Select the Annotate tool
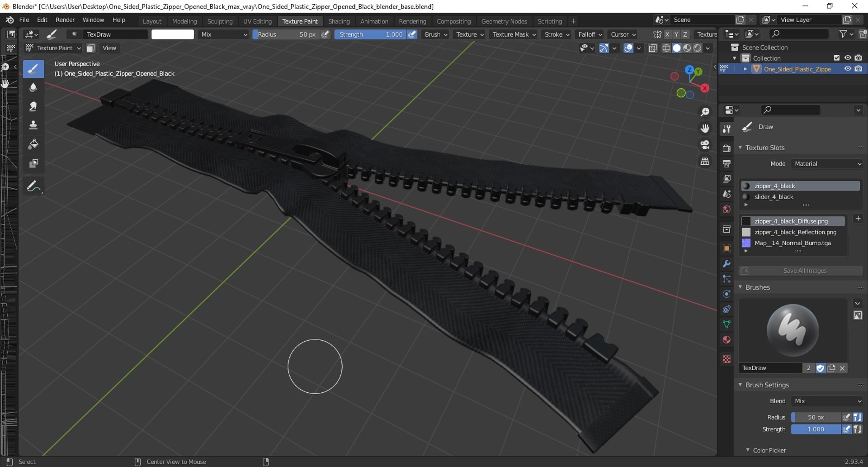Image resolution: width=868 pixels, height=467 pixels. pyautogui.click(x=33, y=186)
